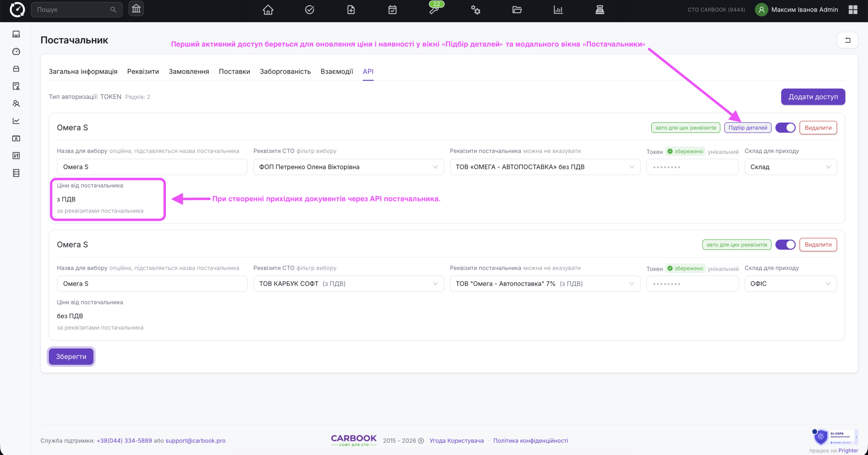This screenshot has height=455, width=868.
Task: Switch to Загальна інформація tab
Action: point(83,71)
